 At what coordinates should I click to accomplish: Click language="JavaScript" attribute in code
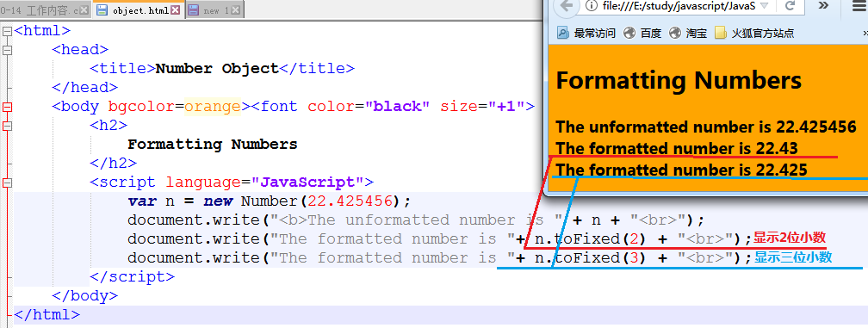264,182
